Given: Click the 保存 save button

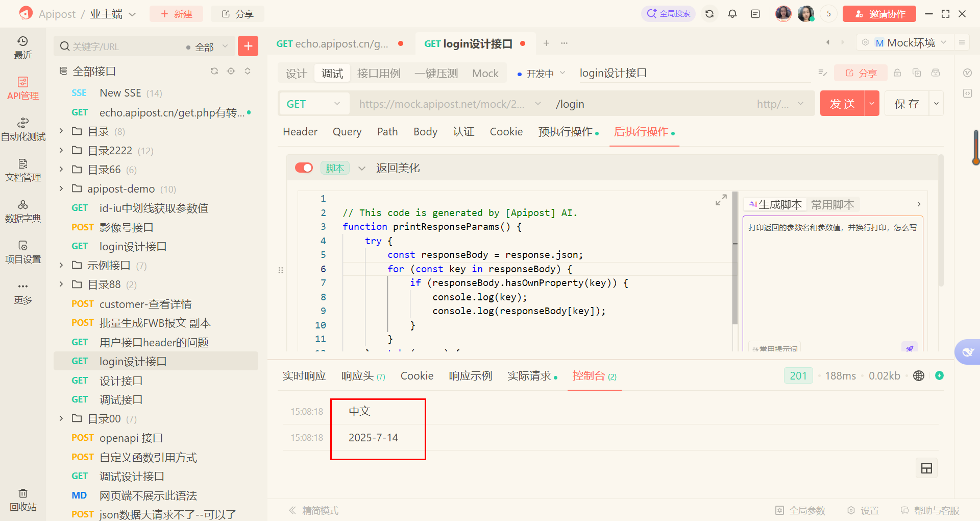Looking at the screenshot, I should point(906,104).
